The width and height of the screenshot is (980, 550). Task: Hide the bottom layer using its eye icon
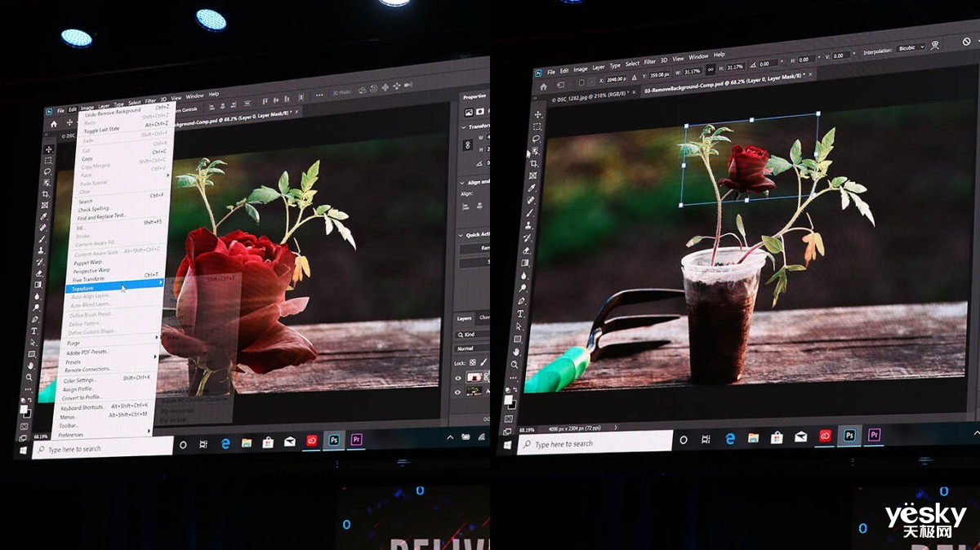point(458,392)
